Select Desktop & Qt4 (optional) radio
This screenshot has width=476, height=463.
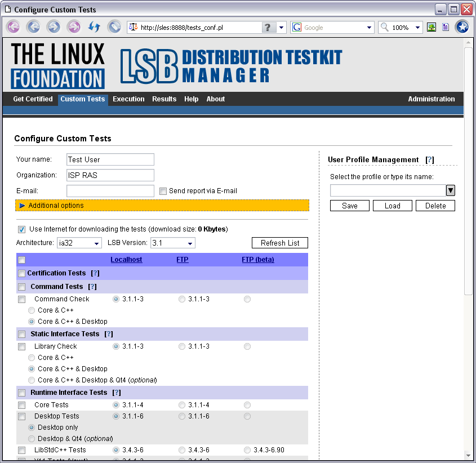pos(32,439)
